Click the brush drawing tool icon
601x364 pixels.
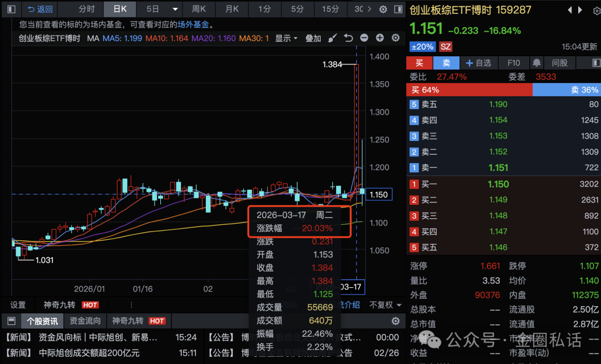click(332, 38)
